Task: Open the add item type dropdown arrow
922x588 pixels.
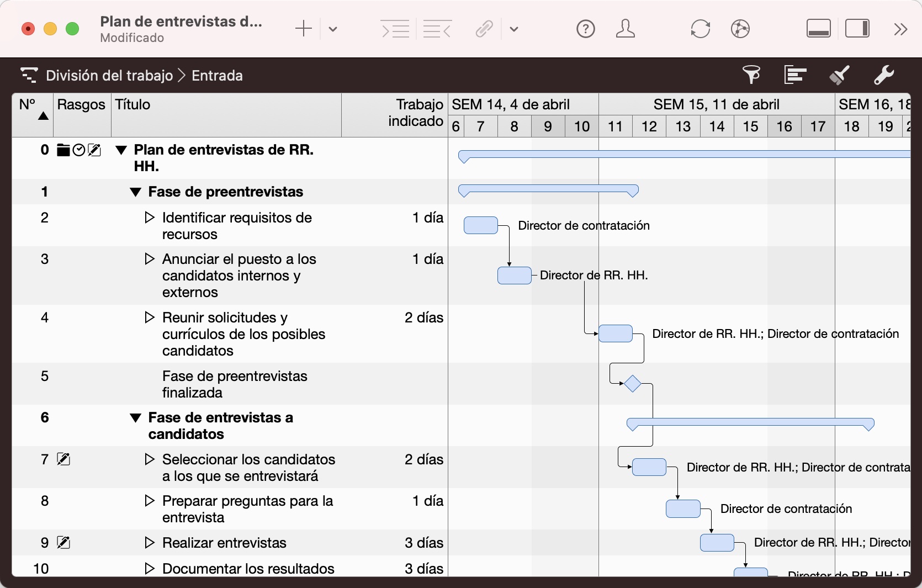Action: click(333, 29)
